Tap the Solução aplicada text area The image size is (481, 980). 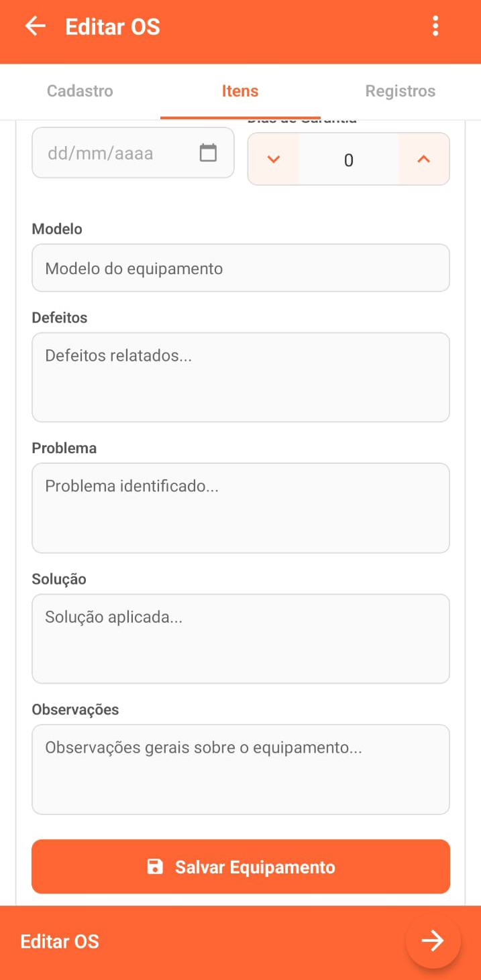[x=240, y=638]
